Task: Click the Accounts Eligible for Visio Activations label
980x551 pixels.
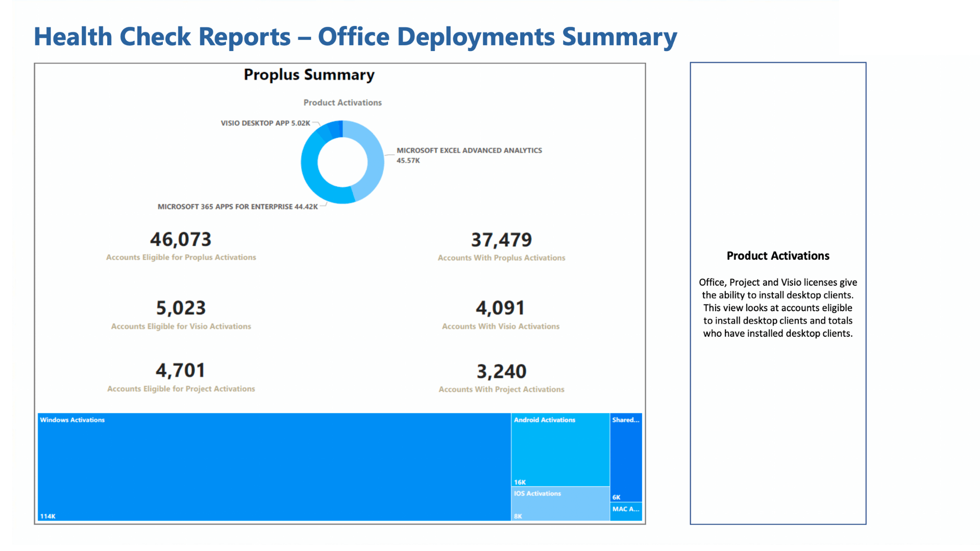Action: click(181, 326)
